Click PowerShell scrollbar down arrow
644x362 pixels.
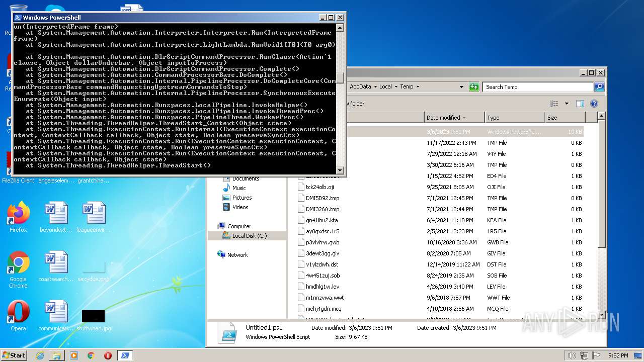tap(340, 170)
